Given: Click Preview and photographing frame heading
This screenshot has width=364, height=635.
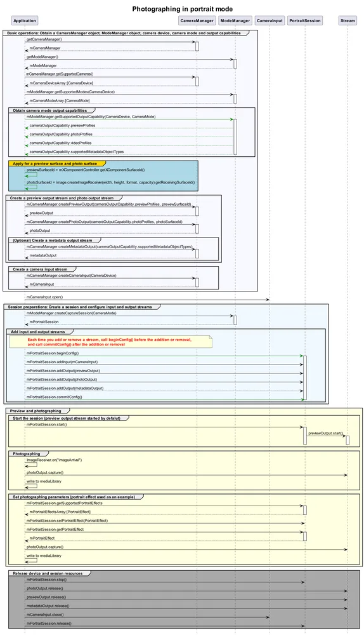Looking at the screenshot, I should (x=36, y=411).
